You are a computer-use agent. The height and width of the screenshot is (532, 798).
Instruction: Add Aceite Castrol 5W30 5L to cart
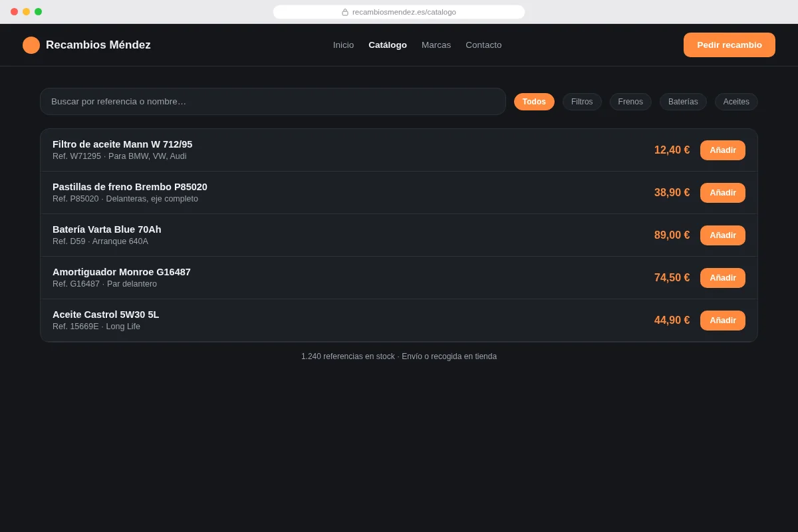[x=723, y=321]
